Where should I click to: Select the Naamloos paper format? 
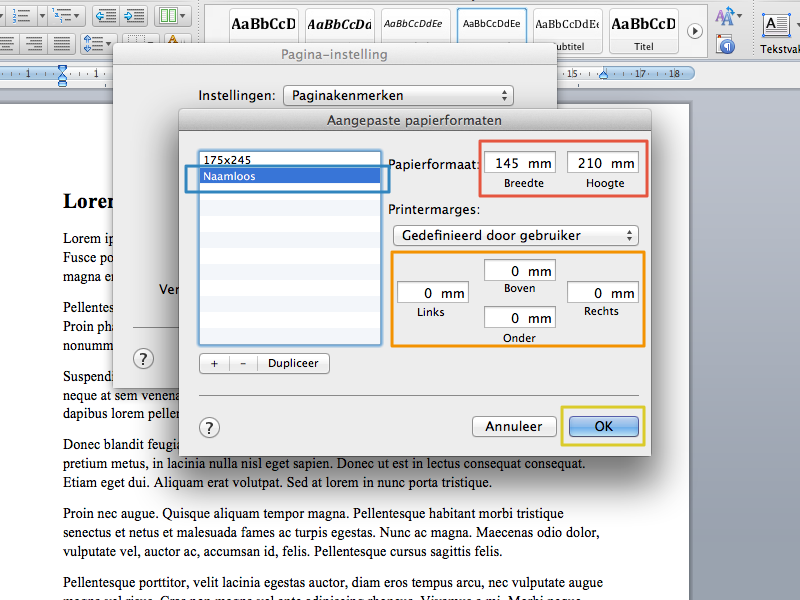pos(290,176)
